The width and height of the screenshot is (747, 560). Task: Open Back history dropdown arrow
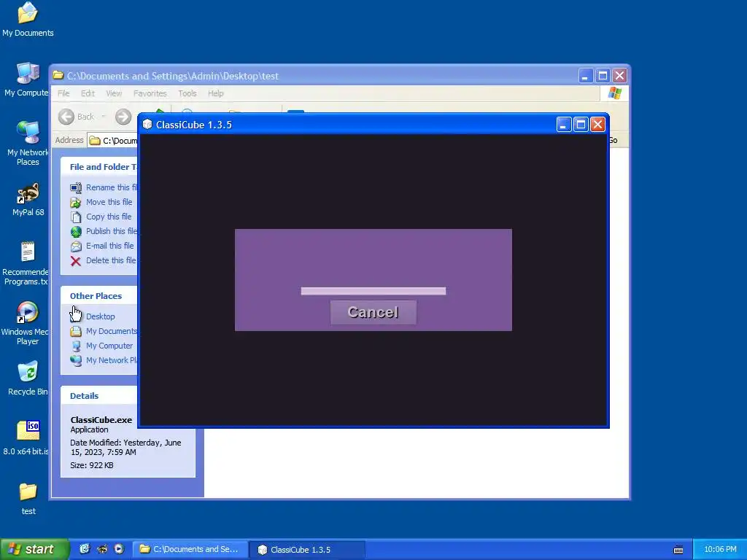click(104, 117)
